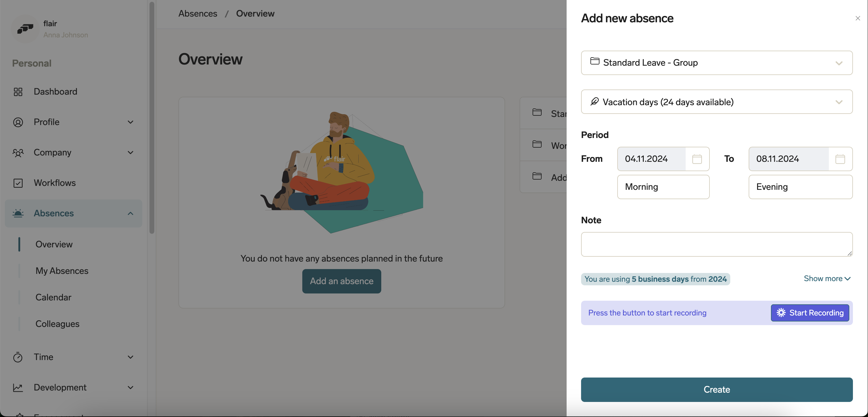The image size is (868, 417).
Task: Click the flair company logo avatar
Action: pos(25,29)
